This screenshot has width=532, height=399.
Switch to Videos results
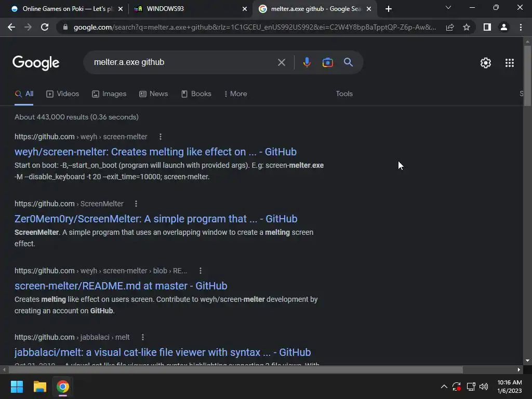tap(63, 94)
